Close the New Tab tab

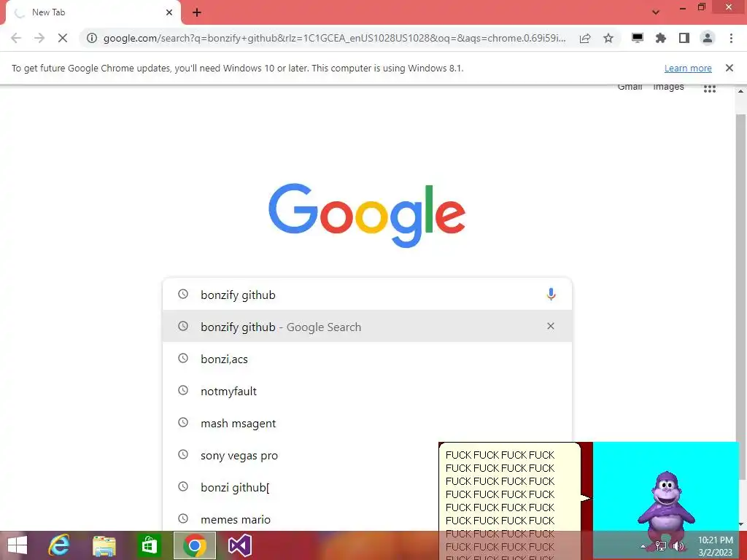coord(169,12)
